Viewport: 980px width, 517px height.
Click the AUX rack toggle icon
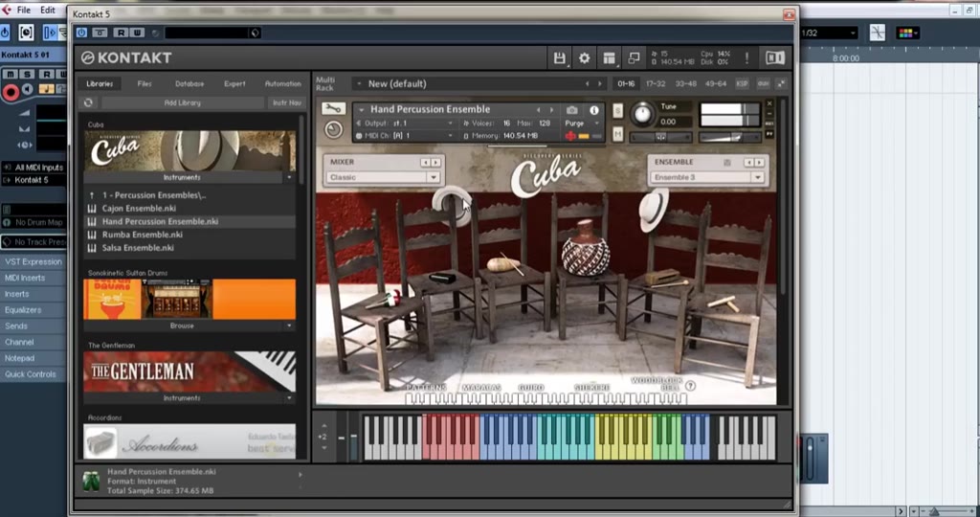763,83
